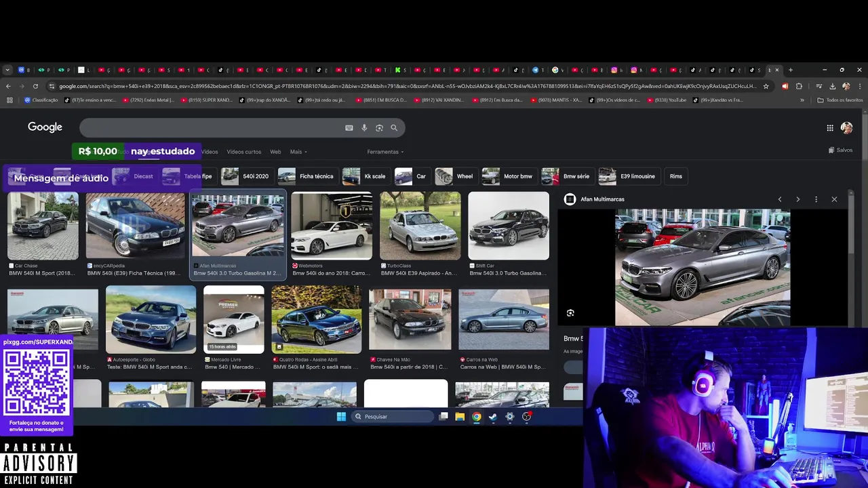The width and height of the screenshot is (868, 488).
Task: Open Task View on the taskbar
Action: tap(443, 416)
